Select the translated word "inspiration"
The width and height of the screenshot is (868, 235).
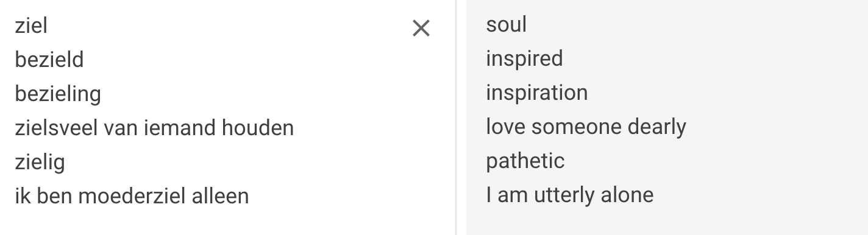coord(537,93)
